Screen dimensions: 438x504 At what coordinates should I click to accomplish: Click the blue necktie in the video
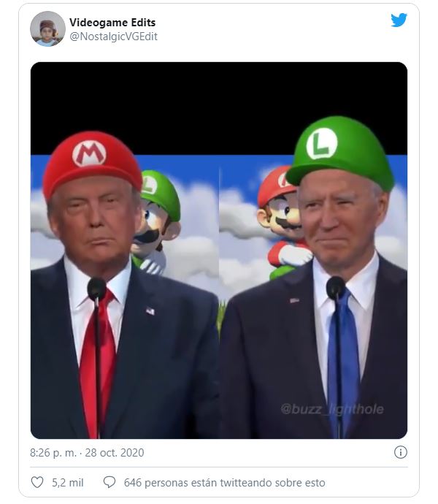[345, 362]
